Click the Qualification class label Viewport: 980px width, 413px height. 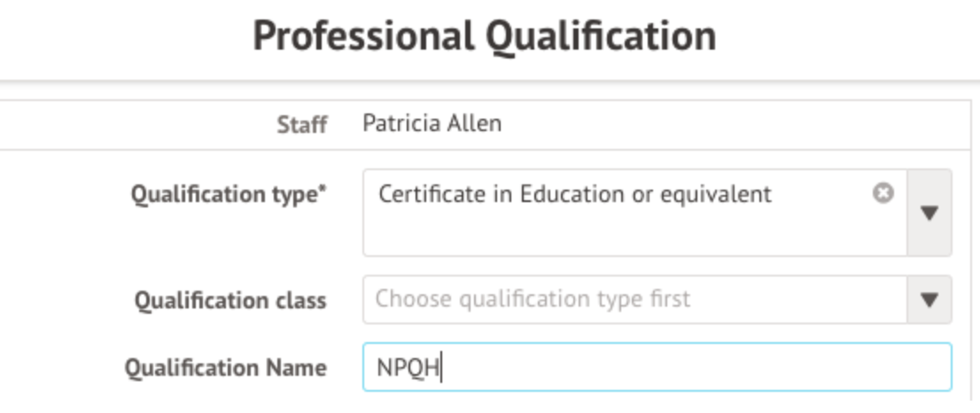coord(230,300)
